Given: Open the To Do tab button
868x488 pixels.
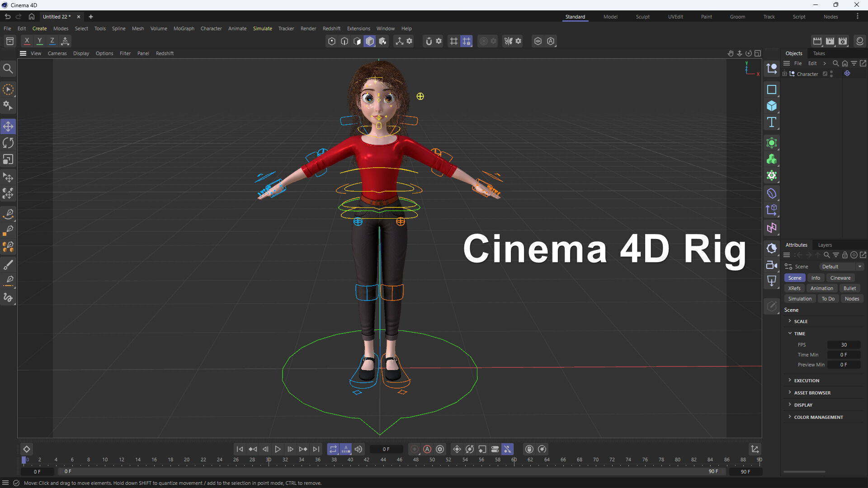Looking at the screenshot, I should (x=828, y=299).
